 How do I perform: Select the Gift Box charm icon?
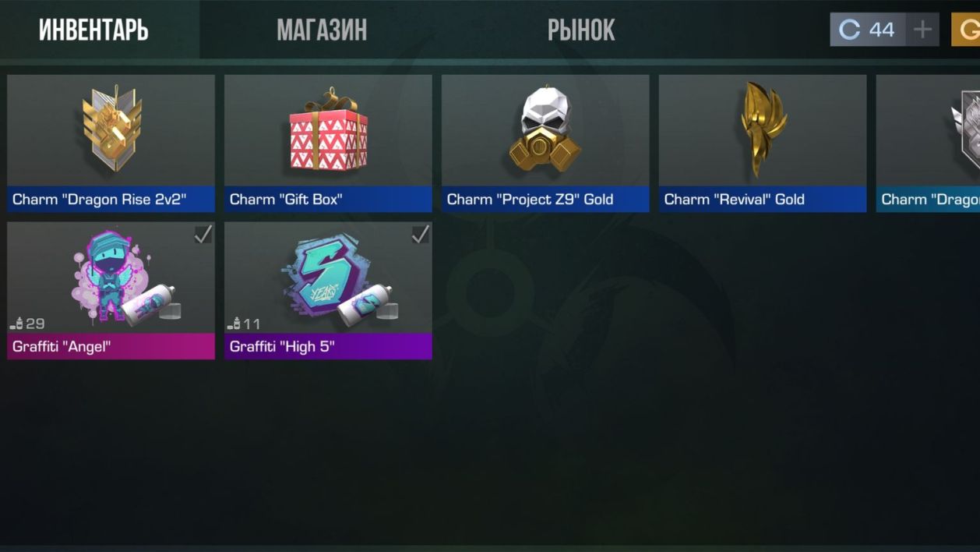point(328,129)
